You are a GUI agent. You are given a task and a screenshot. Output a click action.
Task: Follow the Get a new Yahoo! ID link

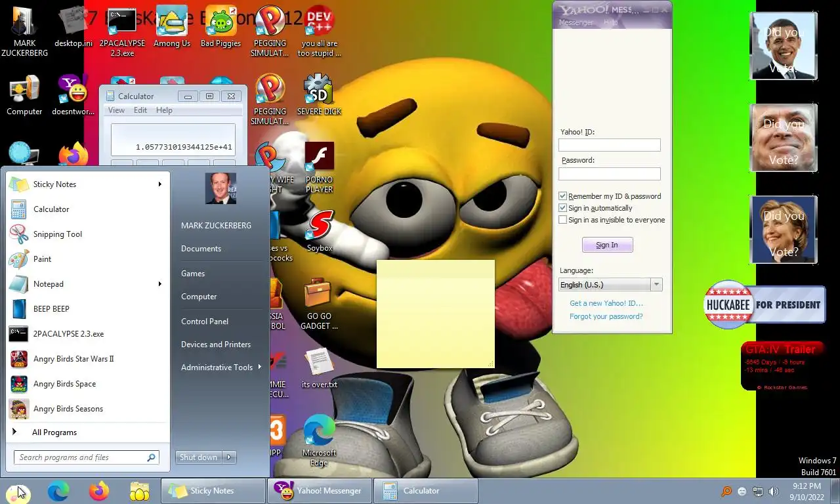point(606,303)
